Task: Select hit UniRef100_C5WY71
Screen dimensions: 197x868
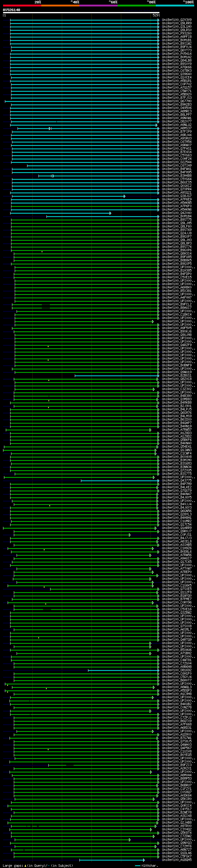Action: pyautogui.click(x=177, y=91)
